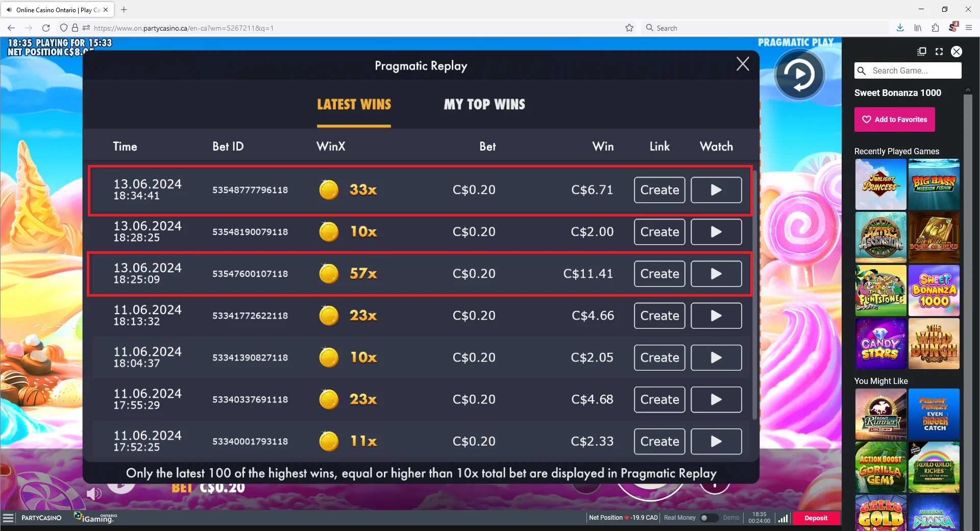Mute the game sound speaker icon
The height and width of the screenshot is (531, 980).
tap(94, 494)
